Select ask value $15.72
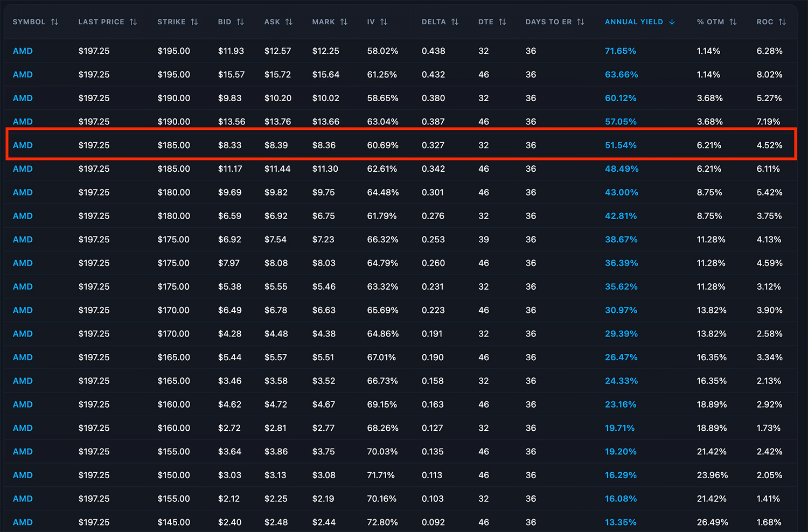This screenshot has width=808, height=532. point(277,75)
